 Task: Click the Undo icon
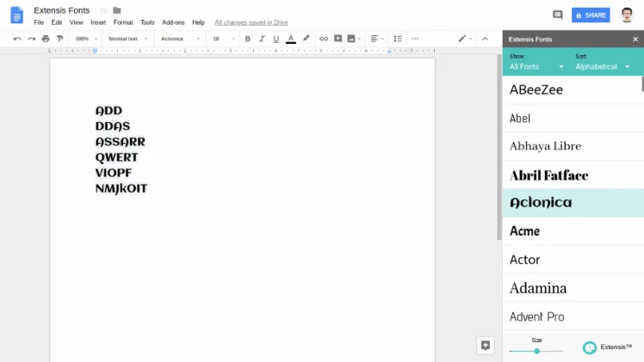click(x=17, y=39)
